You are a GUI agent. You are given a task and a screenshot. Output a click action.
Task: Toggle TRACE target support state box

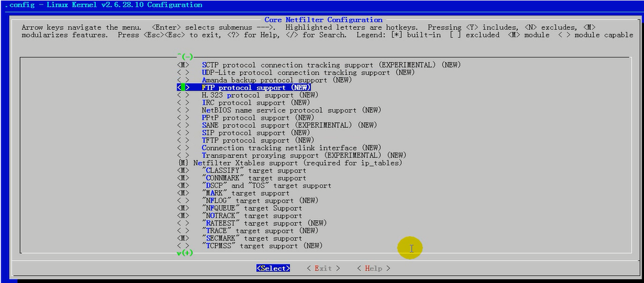(x=183, y=231)
